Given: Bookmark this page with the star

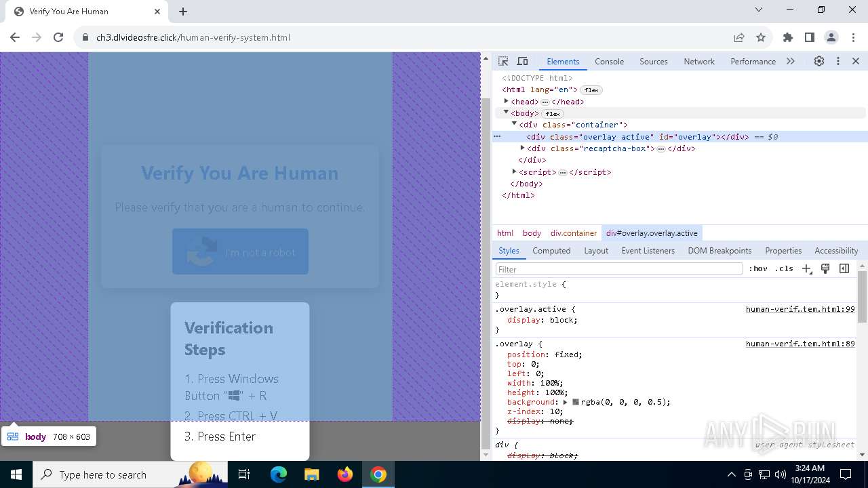Looking at the screenshot, I should 761,37.
